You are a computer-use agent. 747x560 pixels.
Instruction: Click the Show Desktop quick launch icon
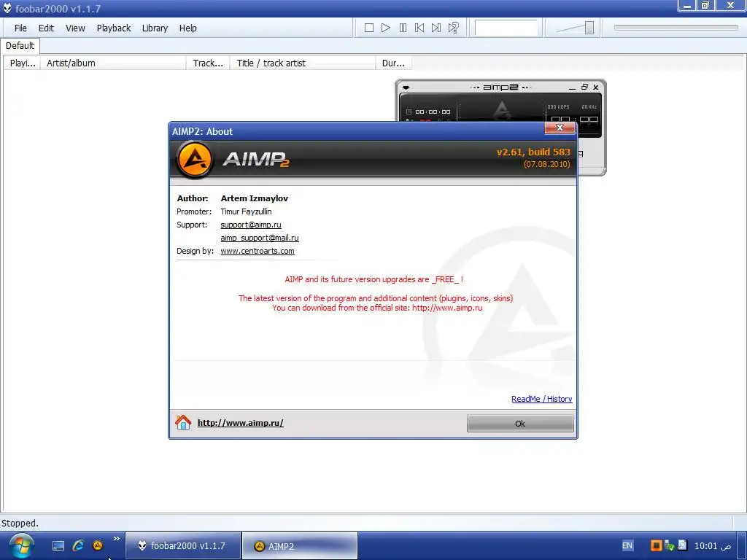pos(58,546)
